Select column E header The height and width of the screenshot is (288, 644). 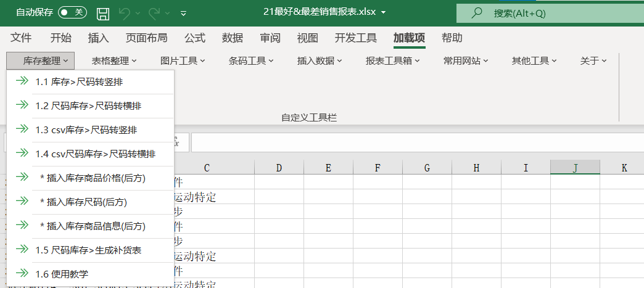(x=328, y=167)
